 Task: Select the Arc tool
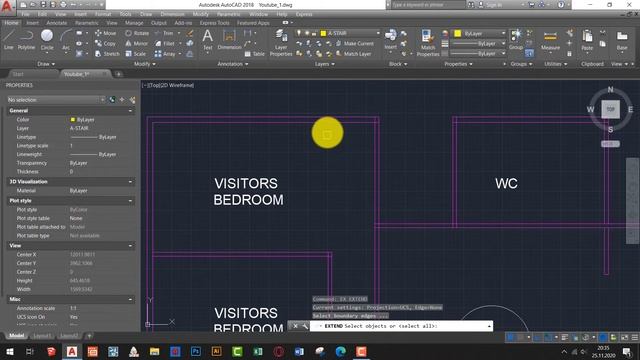coord(66,40)
